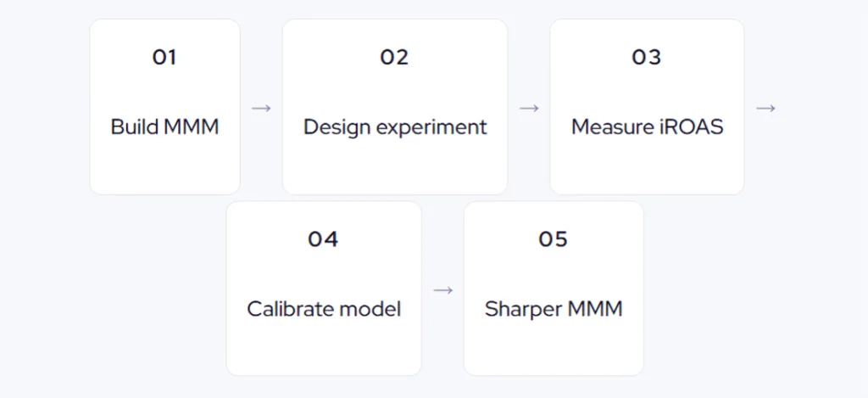This screenshot has height=398, width=868.
Task: Click the step number 03
Action: pos(647,58)
